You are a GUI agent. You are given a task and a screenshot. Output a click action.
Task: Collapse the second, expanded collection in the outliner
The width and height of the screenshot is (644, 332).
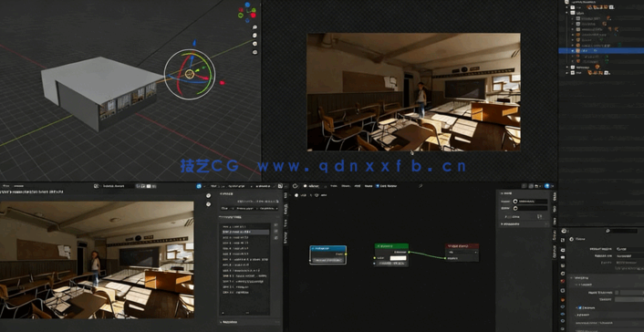567,13
